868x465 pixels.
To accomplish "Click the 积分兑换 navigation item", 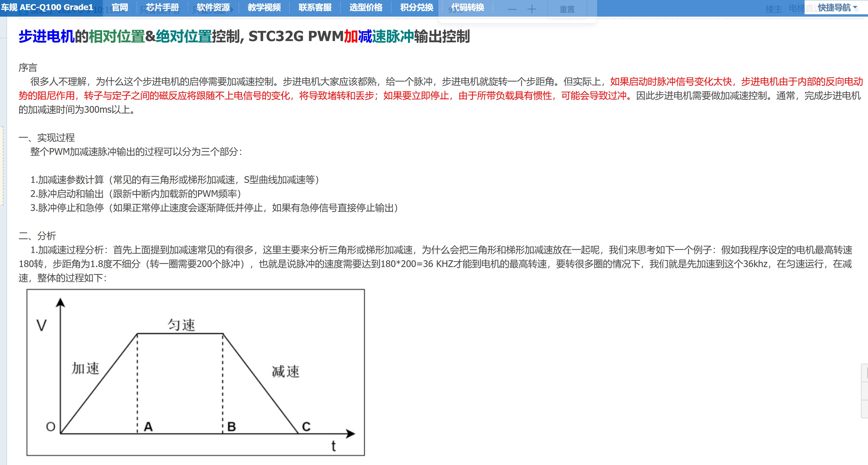I will pyautogui.click(x=417, y=8).
